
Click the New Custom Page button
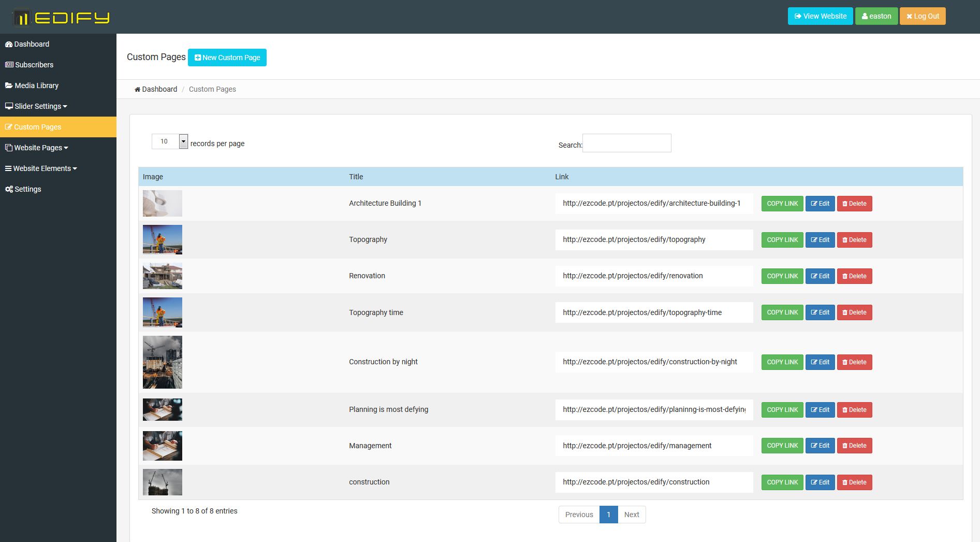pyautogui.click(x=227, y=58)
